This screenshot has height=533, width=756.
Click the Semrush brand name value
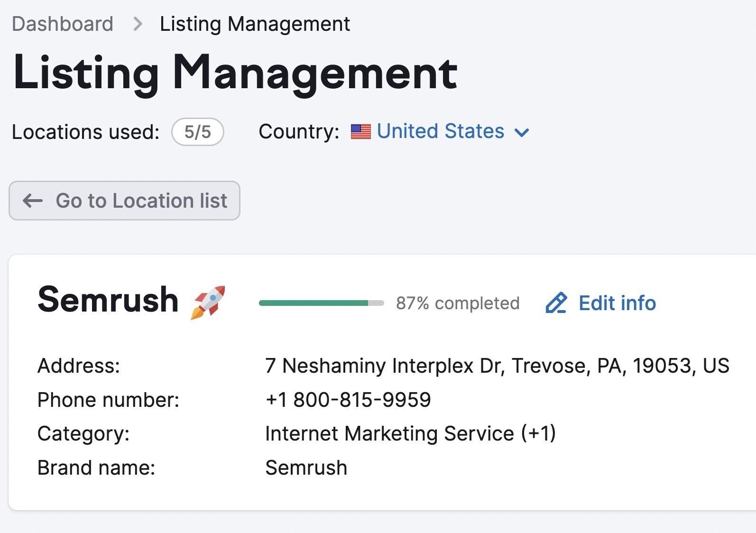coord(306,468)
